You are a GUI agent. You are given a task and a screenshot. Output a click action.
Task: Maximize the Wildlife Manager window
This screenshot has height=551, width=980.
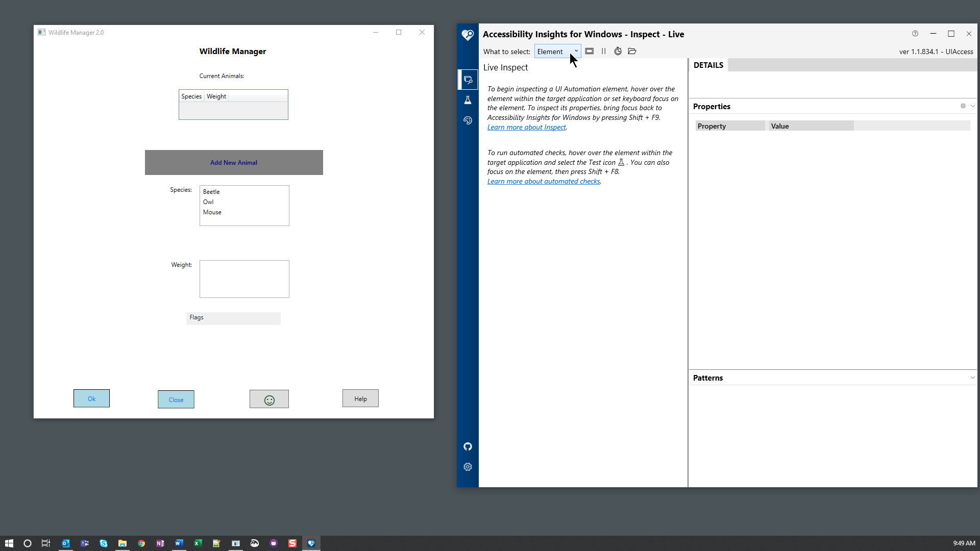click(399, 32)
